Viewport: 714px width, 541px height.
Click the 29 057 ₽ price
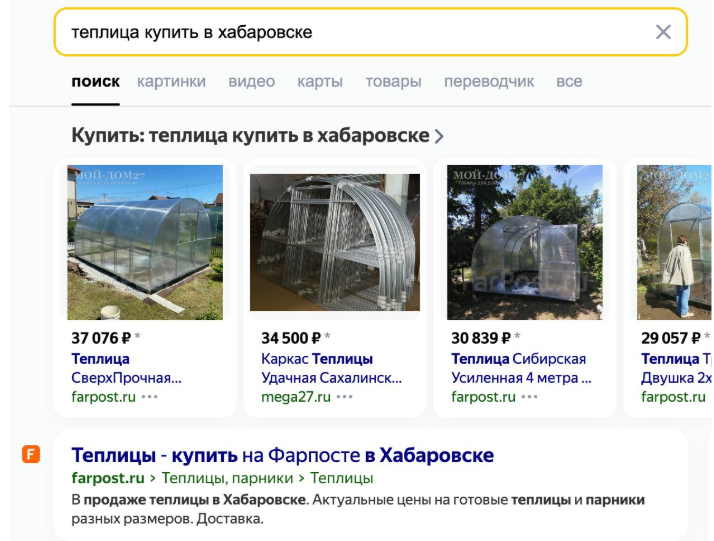(x=671, y=338)
